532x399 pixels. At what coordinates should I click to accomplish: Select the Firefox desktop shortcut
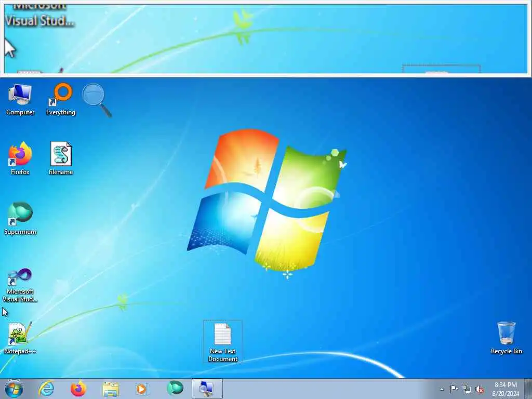(20, 159)
